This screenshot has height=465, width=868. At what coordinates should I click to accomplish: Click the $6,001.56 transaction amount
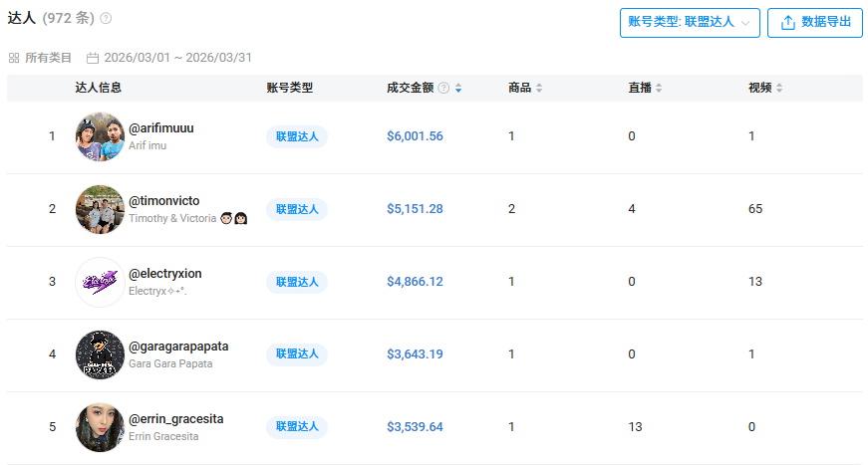point(415,136)
